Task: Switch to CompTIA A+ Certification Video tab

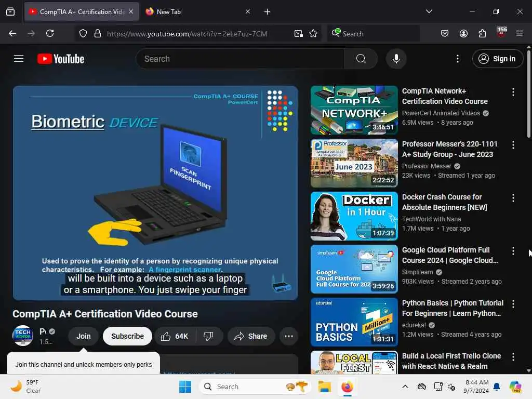Action: [82, 12]
